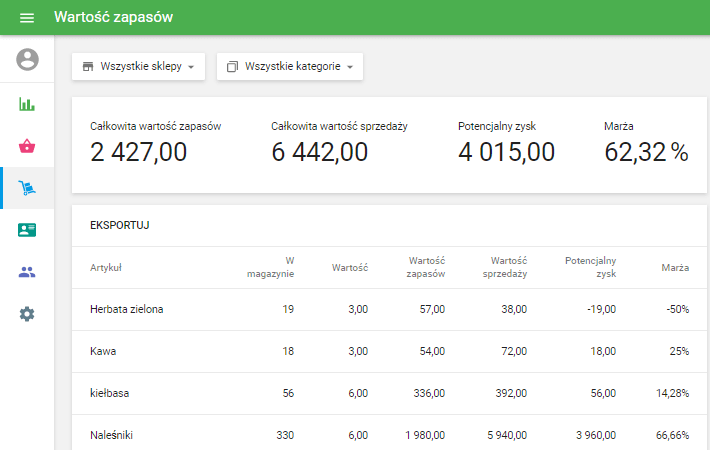Click the user account profile icon
710x450 pixels.
click(x=27, y=60)
